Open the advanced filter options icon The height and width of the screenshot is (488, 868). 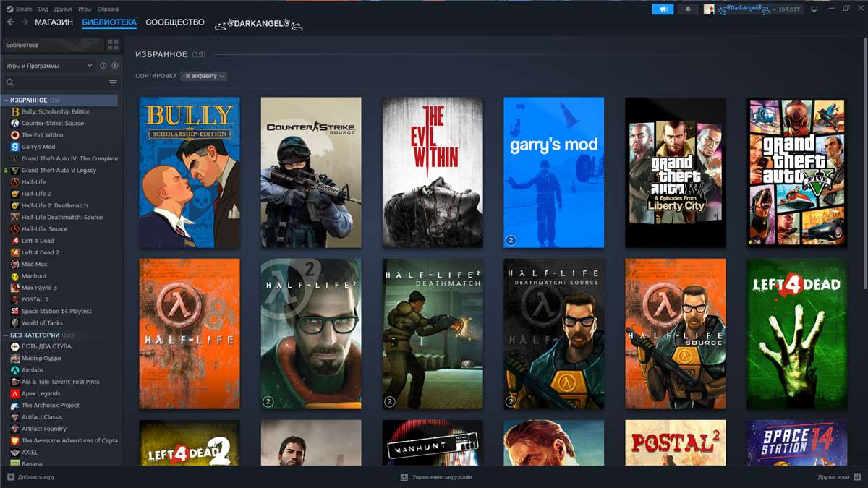point(113,83)
